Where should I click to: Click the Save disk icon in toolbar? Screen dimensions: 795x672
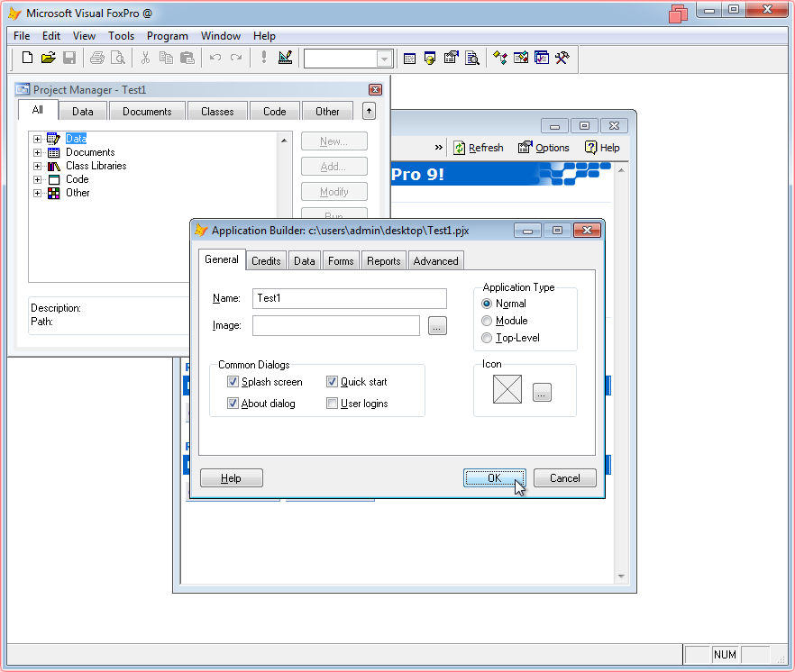(69, 58)
